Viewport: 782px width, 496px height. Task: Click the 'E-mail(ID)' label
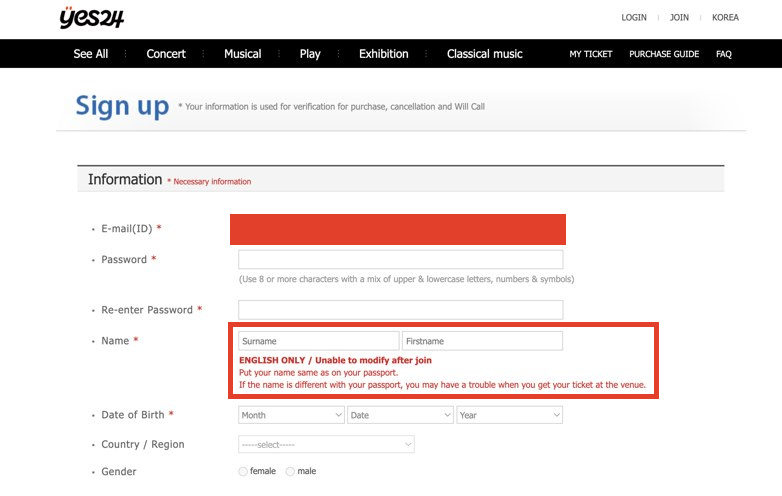(127, 228)
